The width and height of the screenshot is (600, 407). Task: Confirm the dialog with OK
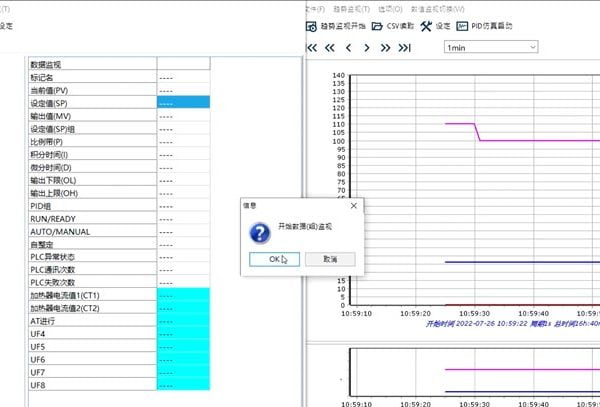[276, 259]
